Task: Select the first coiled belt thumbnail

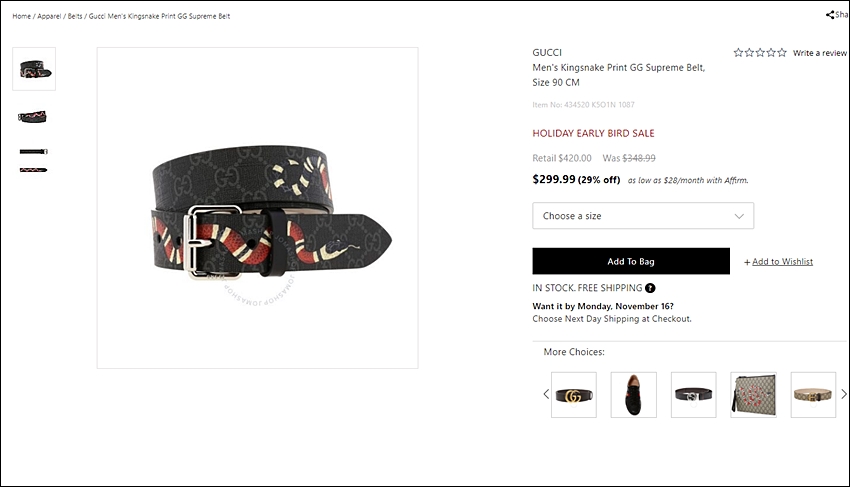Action: point(34,69)
